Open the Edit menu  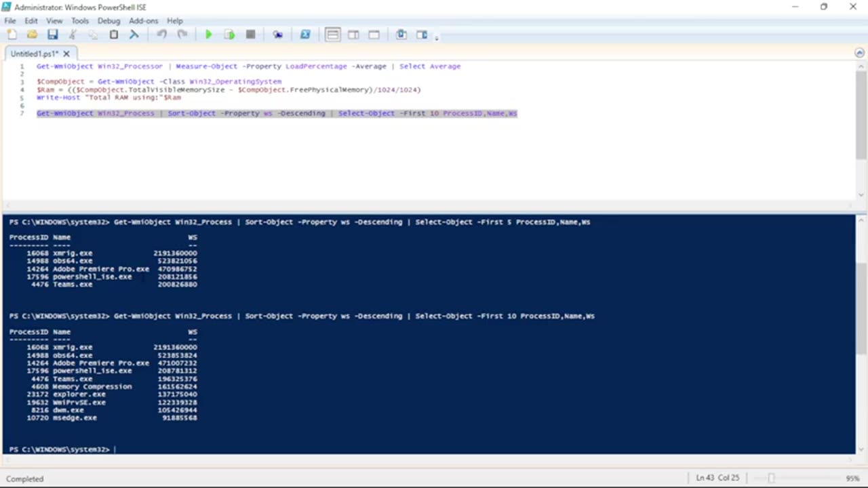pos(31,21)
